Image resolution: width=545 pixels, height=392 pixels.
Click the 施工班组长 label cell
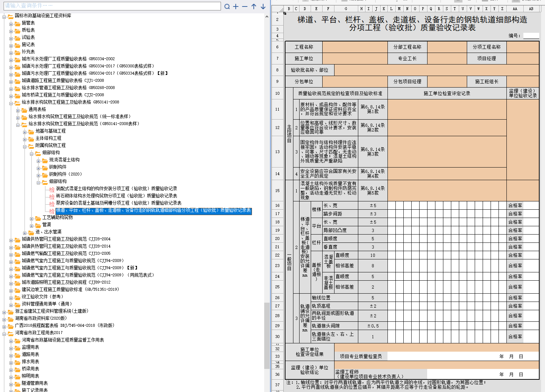487,81
